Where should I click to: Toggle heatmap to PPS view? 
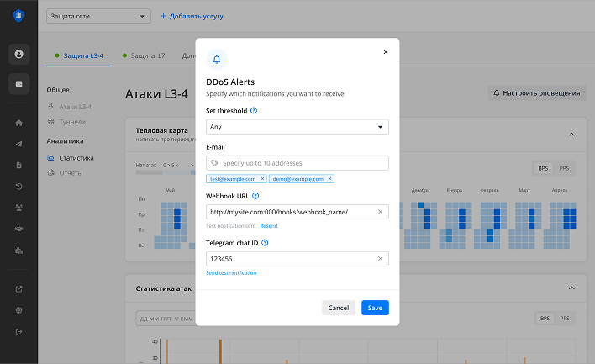[x=565, y=168]
